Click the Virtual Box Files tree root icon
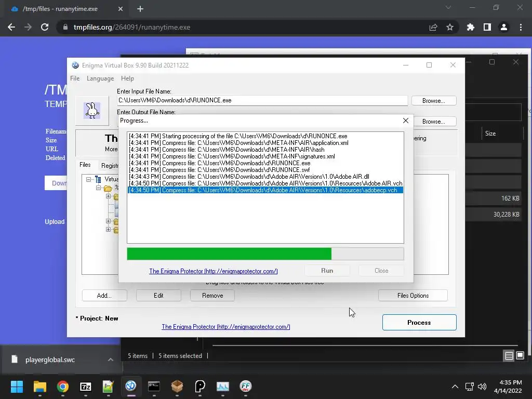 (x=98, y=179)
